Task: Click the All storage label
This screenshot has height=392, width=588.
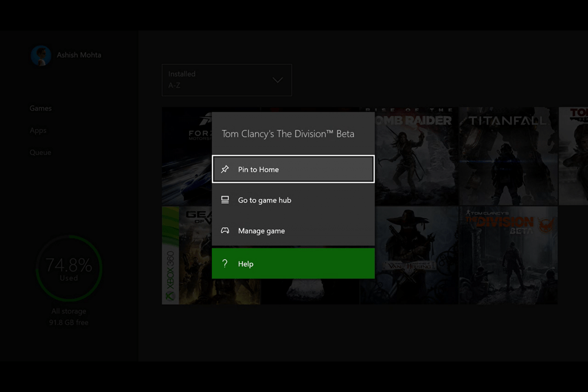Action: pyautogui.click(x=69, y=311)
